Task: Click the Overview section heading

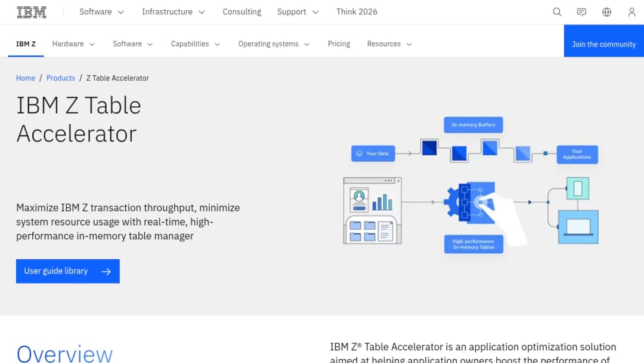Action: (64, 354)
